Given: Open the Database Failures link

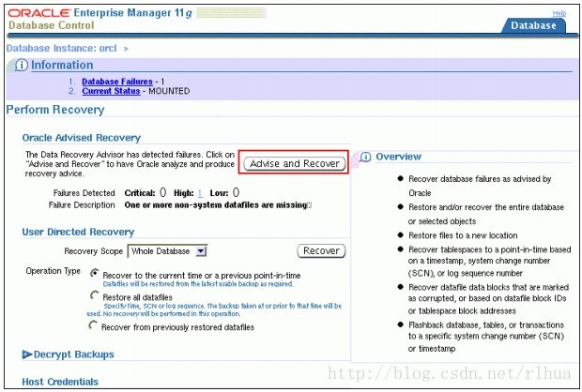Looking at the screenshot, I should (x=117, y=82).
